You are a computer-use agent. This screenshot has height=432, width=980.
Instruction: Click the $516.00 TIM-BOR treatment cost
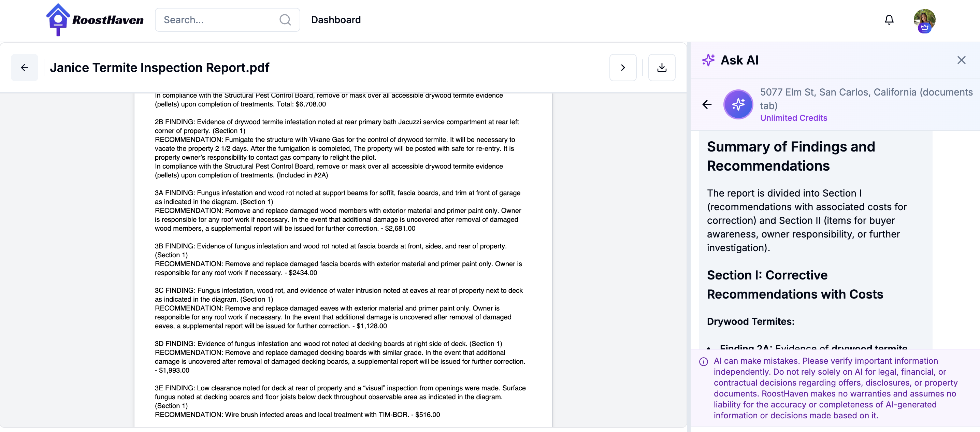point(427,415)
